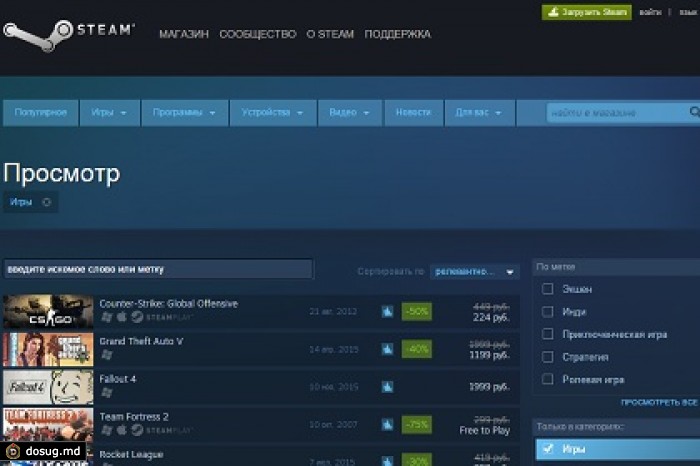Viewport: 700px width, 466px height.
Task: Expand the Устройства dropdown menu
Action: 273,112
